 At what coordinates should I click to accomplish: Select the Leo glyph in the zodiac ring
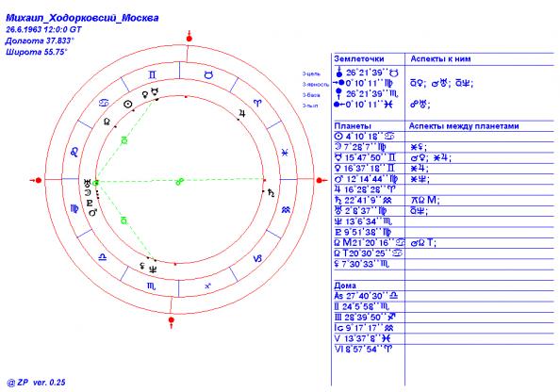(x=74, y=153)
